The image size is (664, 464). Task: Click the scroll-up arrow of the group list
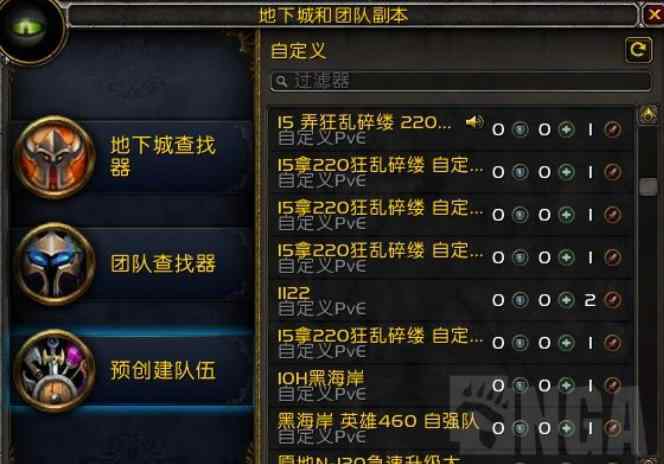(648, 115)
